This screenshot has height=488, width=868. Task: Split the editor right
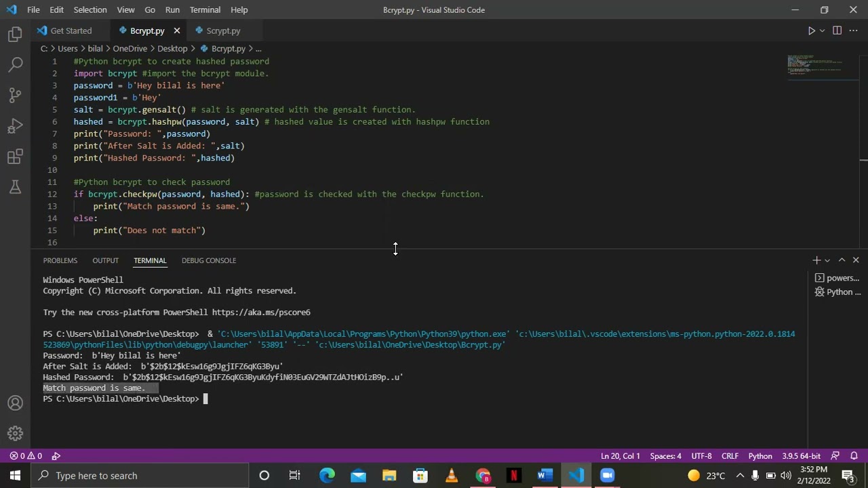[837, 30]
